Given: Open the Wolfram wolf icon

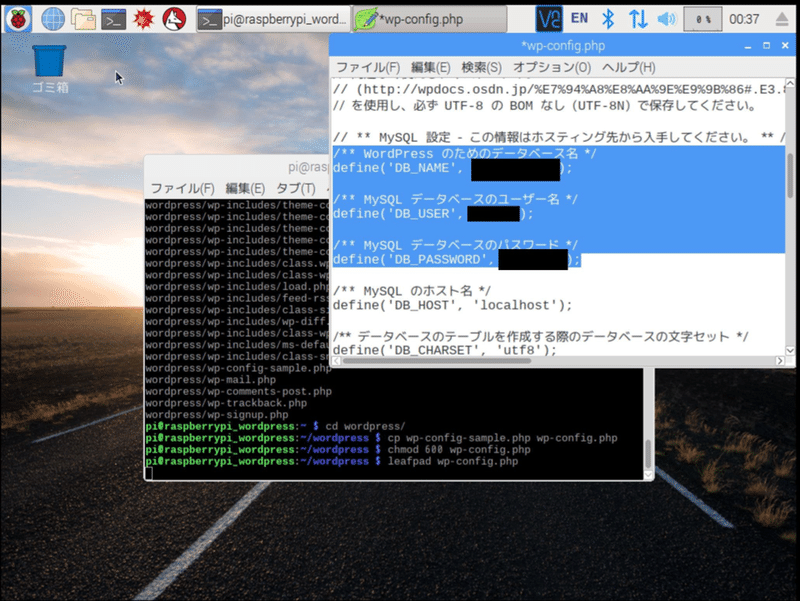Looking at the screenshot, I should pyautogui.click(x=174, y=19).
